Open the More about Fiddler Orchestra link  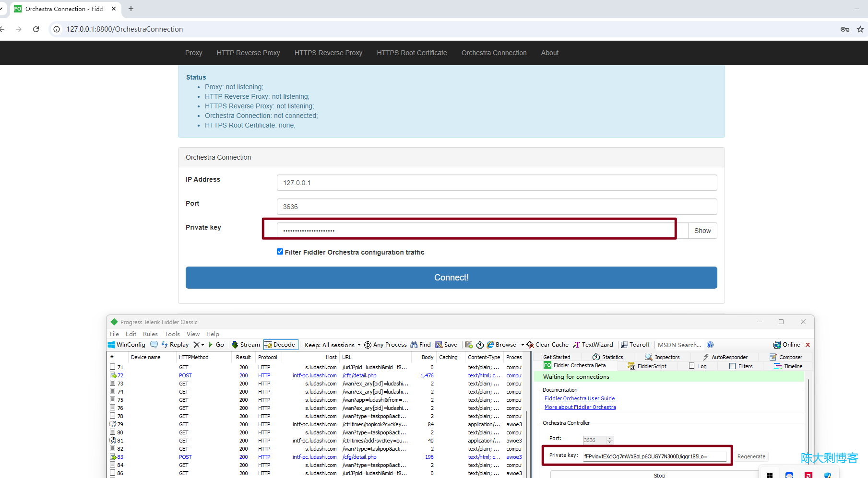(x=580, y=407)
